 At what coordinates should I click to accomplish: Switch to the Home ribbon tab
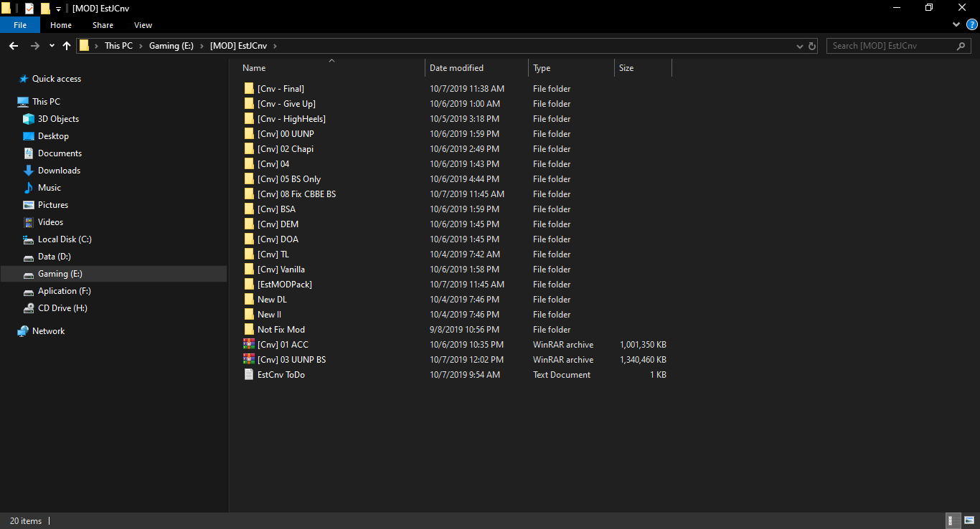click(x=61, y=25)
